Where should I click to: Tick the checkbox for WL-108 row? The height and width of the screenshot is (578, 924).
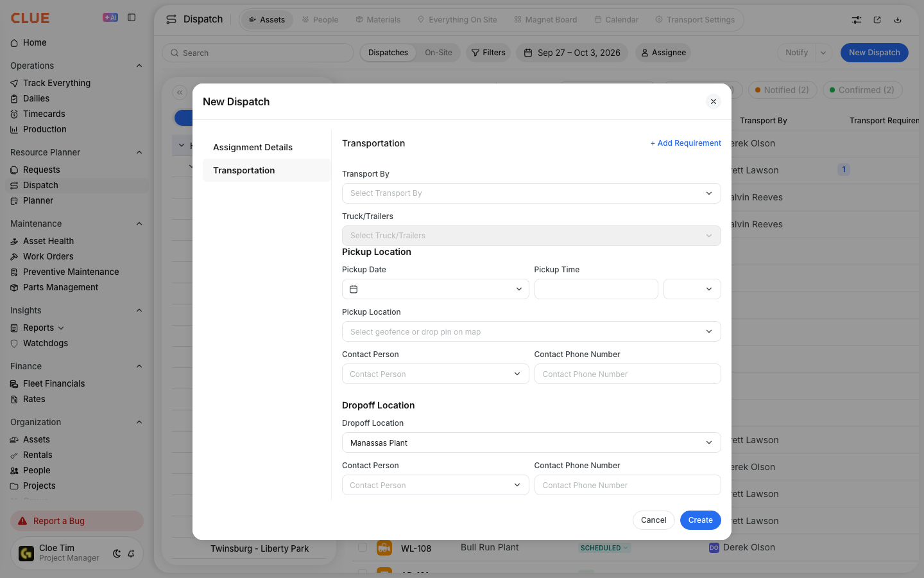(363, 547)
